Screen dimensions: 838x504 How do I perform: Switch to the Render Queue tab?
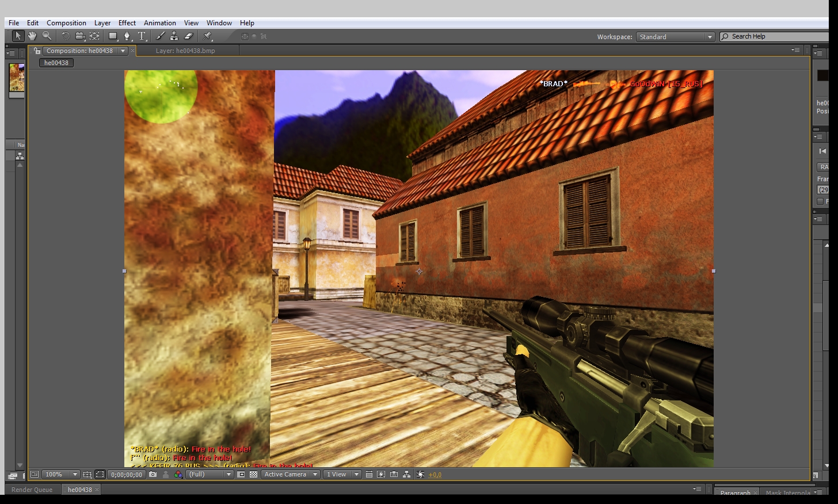pyautogui.click(x=32, y=490)
